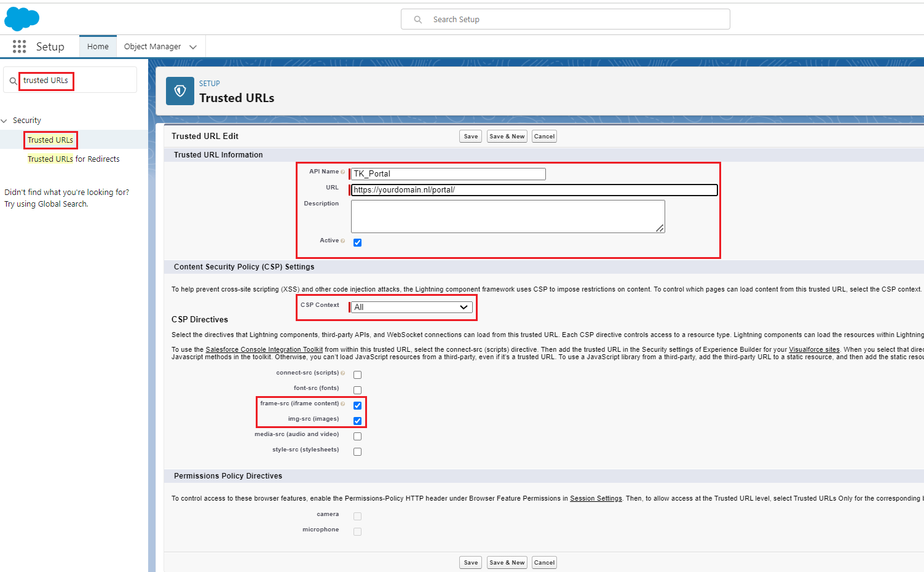Focus the Search Setup field
Image resolution: width=924 pixels, height=572 pixels.
pyautogui.click(x=566, y=20)
